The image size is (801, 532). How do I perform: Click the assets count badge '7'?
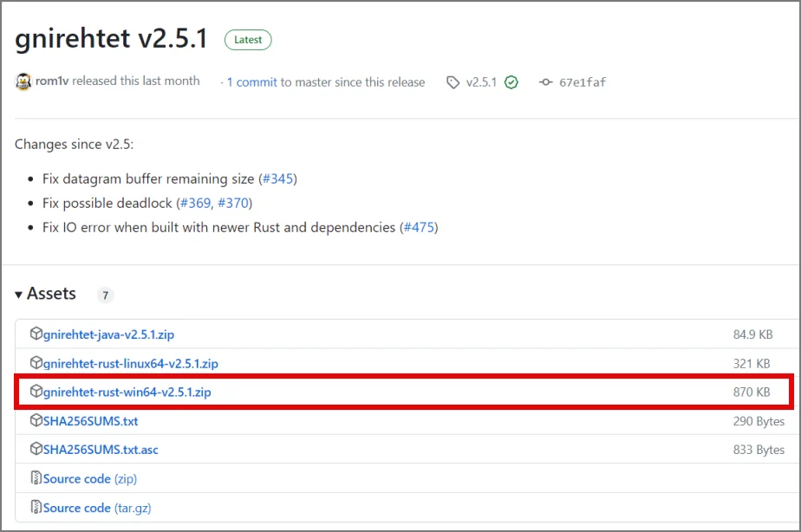tap(105, 295)
